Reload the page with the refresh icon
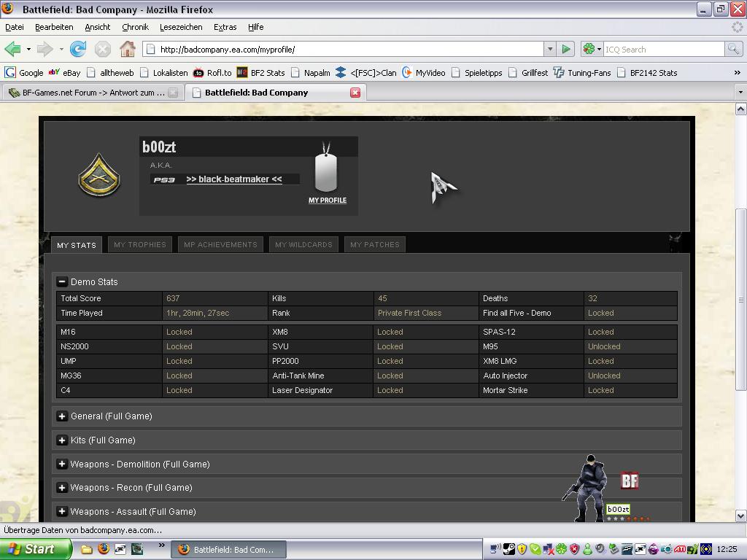The height and width of the screenshot is (560, 747). 77,49
